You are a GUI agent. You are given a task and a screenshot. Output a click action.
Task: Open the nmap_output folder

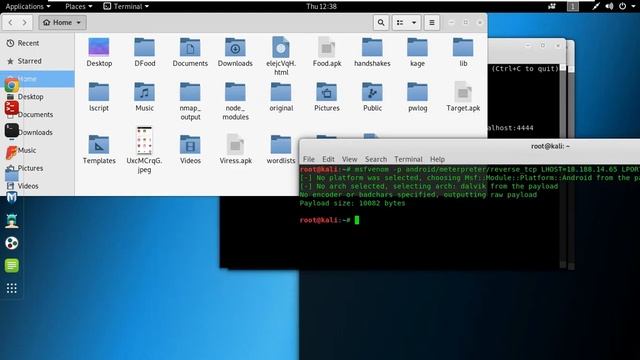click(190, 101)
